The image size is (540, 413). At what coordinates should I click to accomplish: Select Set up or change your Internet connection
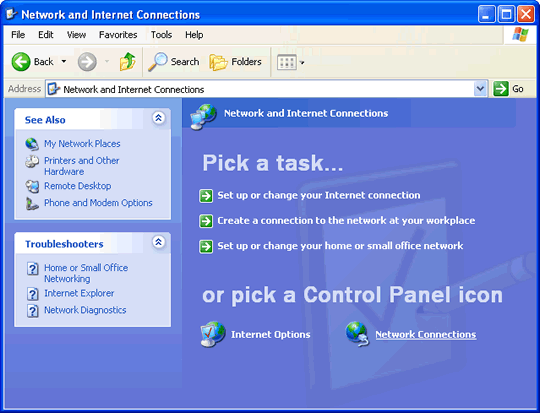tap(319, 195)
